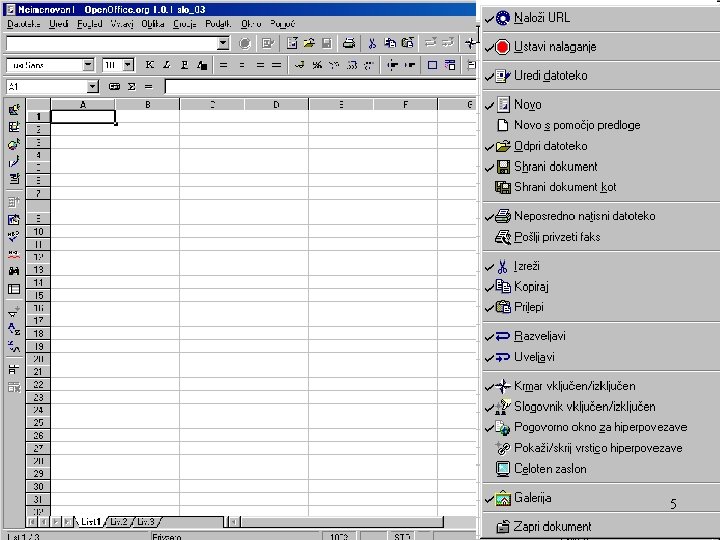The height and width of the screenshot is (540, 720).
Task: Open the font size dropdown
Action: tap(129, 65)
